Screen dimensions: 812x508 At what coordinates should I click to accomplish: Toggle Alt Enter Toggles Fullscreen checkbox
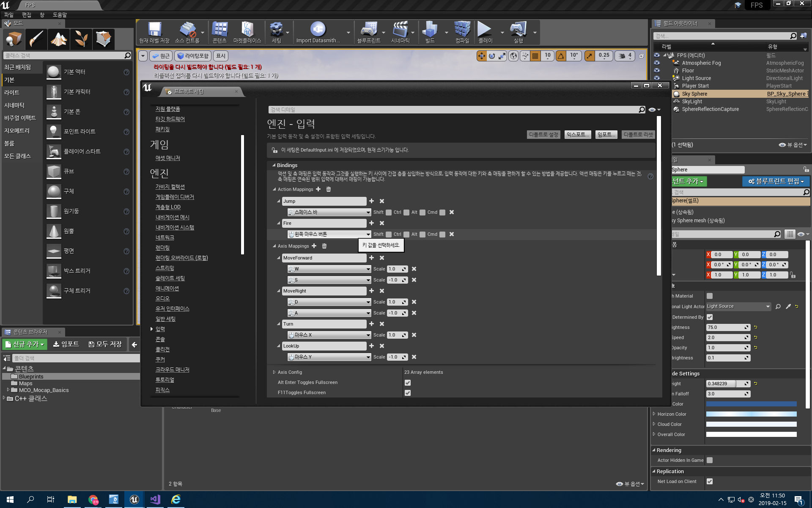[408, 382]
